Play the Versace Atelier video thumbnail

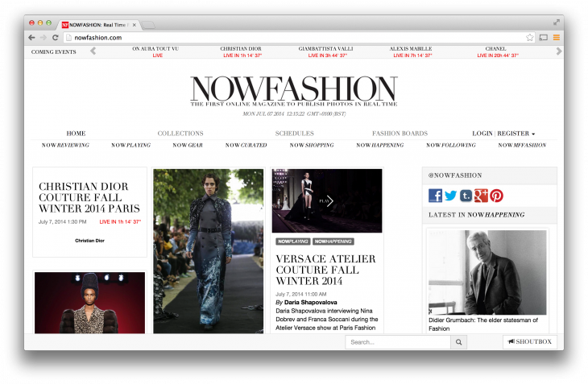click(326, 201)
